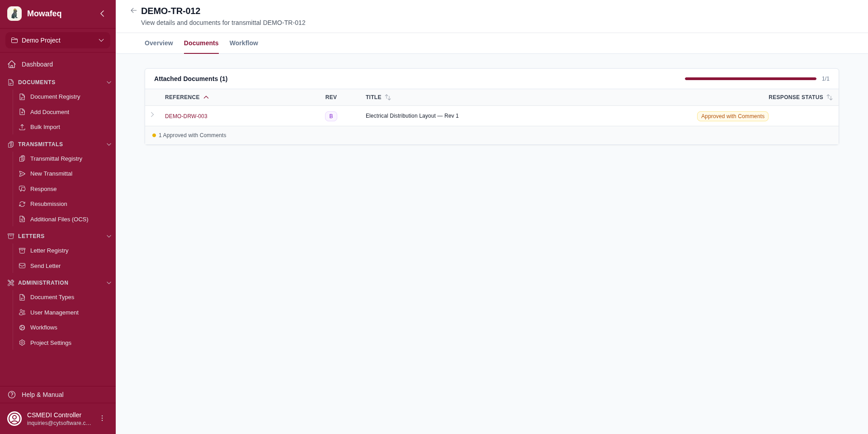868x434 pixels.
Task: Collapse the sidebar with the chevron icon
Action: point(102,14)
